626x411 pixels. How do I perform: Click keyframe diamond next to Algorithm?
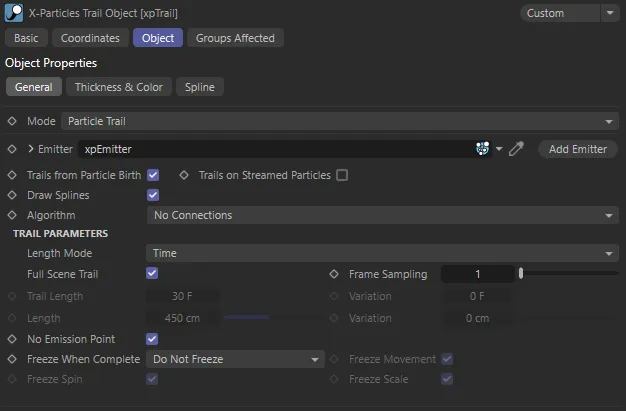[12, 215]
